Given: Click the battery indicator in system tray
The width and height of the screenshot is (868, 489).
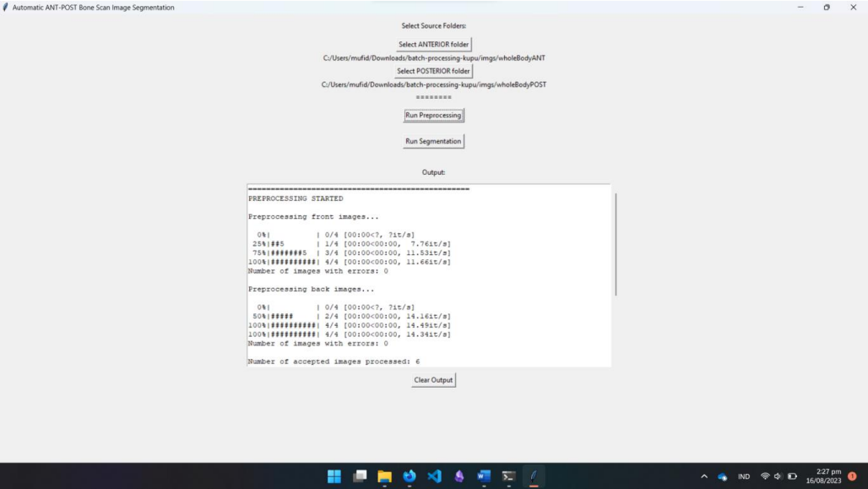Looking at the screenshot, I should tap(793, 476).
